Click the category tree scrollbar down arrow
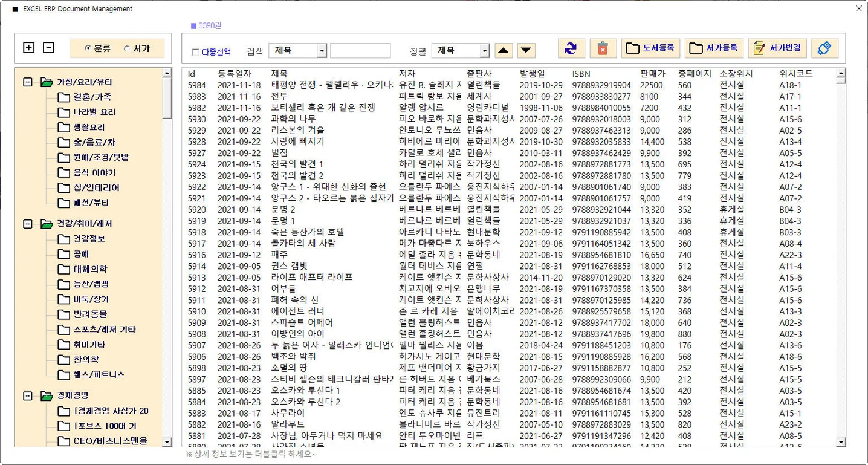 [x=167, y=442]
